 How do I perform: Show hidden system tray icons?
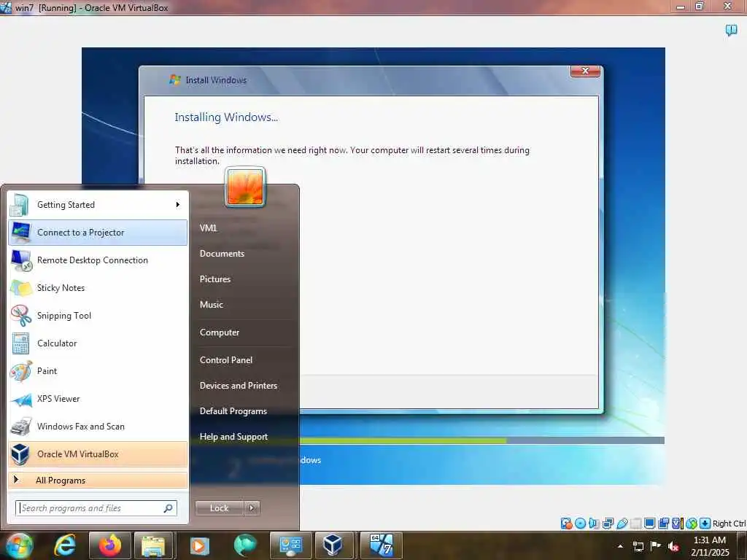point(620,546)
